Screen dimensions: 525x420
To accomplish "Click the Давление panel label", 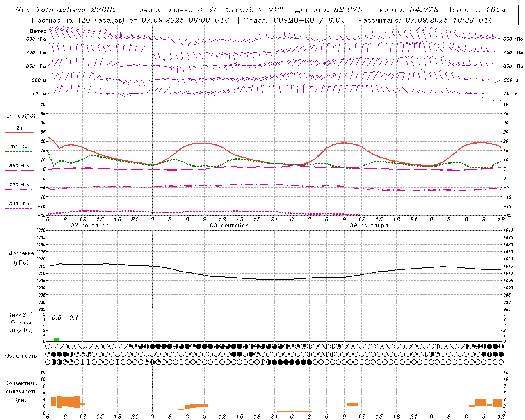I will pyautogui.click(x=21, y=253).
